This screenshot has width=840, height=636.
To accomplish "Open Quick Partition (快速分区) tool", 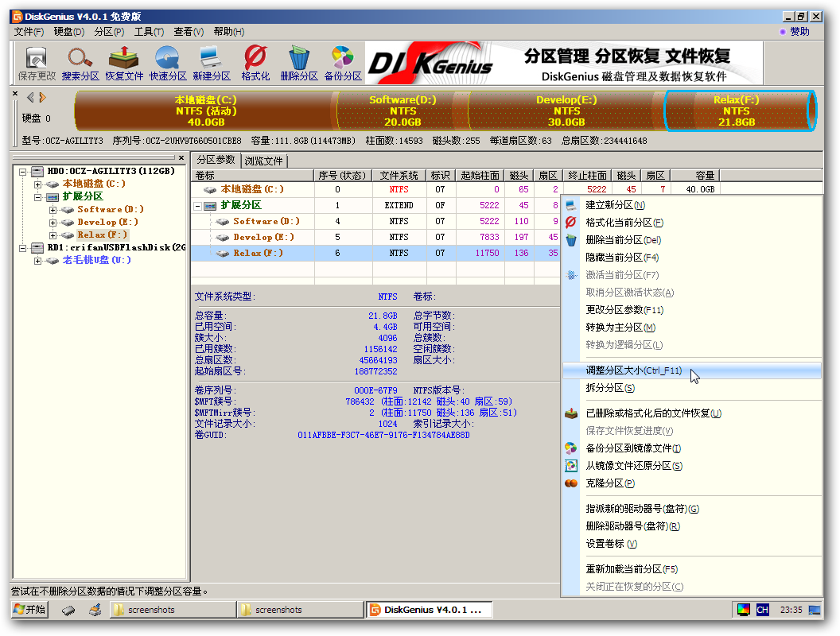I will click(168, 63).
